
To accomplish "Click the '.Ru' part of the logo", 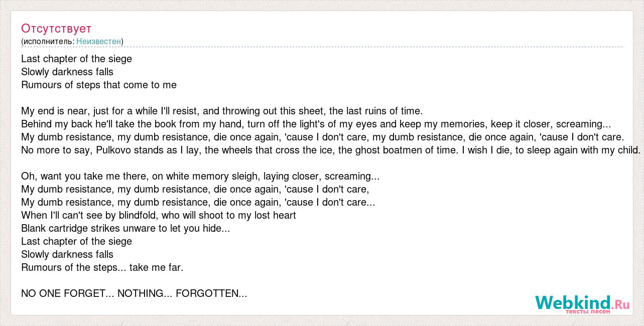I will 620,302.
